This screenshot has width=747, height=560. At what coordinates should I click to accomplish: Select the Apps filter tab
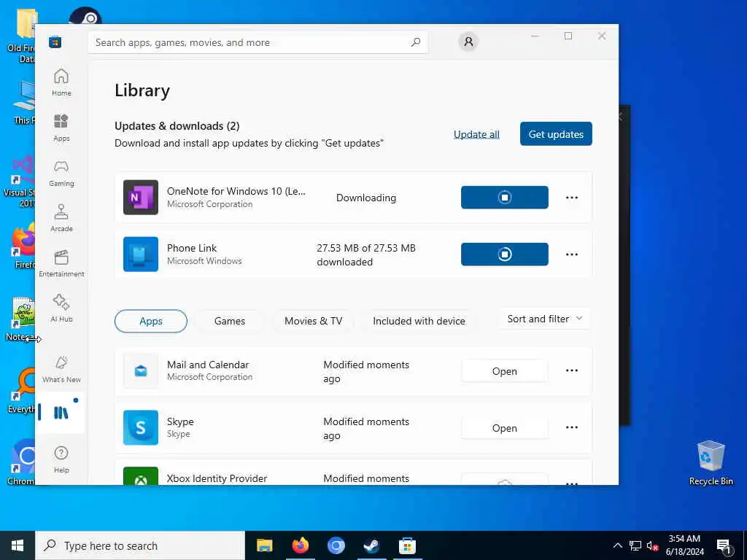151,321
